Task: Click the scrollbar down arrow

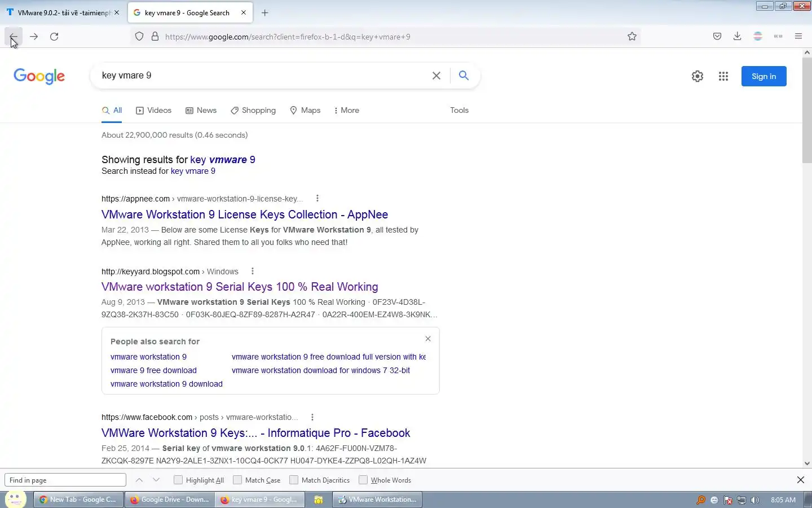Action: pos(807,463)
